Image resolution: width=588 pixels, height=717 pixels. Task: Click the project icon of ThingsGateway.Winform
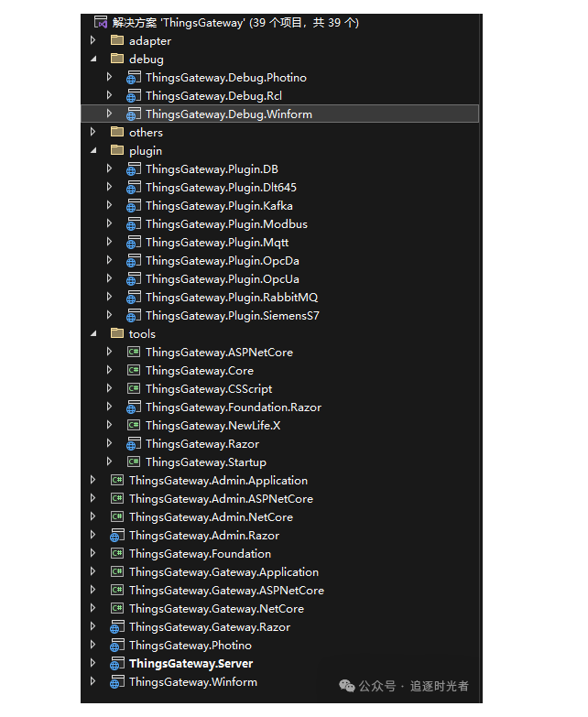tap(117, 682)
